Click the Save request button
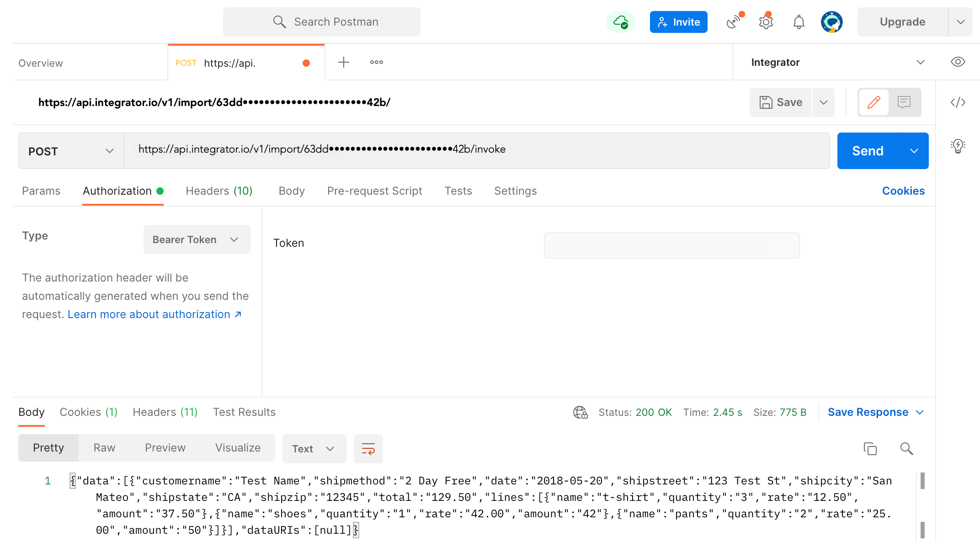This screenshot has width=980, height=542. click(781, 102)
